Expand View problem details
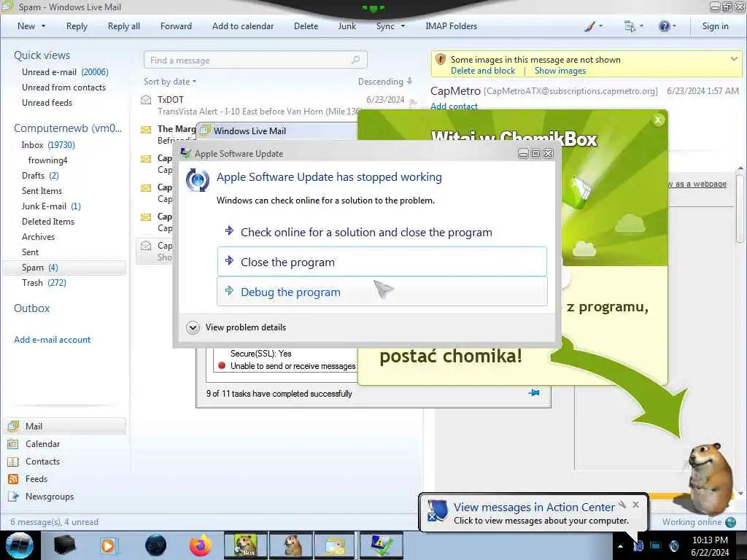 [237, 327]
